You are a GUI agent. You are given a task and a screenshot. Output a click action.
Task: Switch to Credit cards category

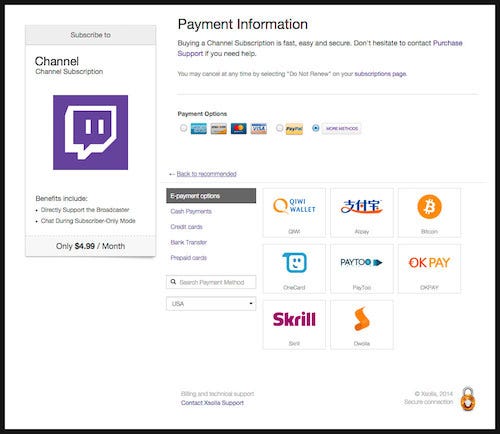[186, 227]
